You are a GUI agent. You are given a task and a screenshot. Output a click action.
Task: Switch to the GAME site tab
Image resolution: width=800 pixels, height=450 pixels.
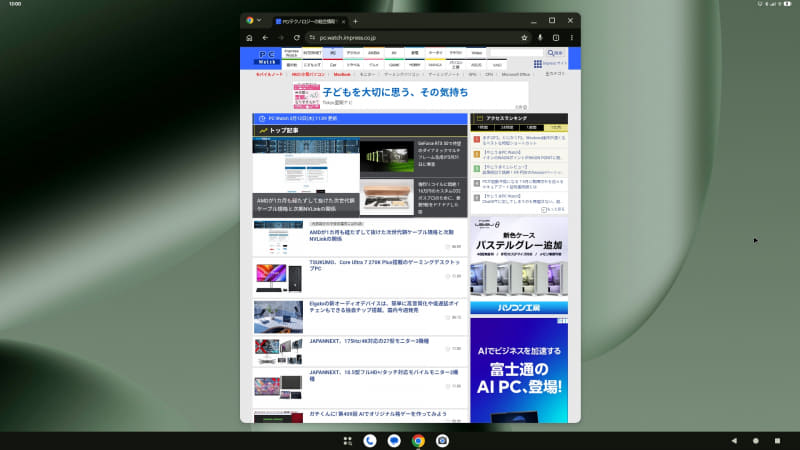[394, 65]
